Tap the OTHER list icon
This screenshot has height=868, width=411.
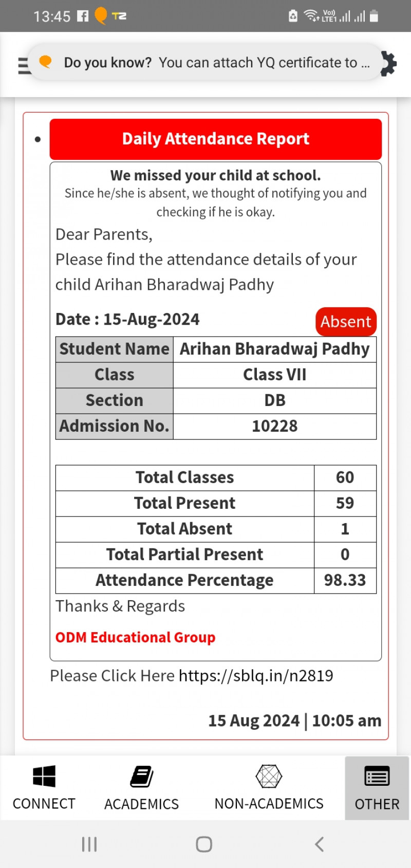point(377,776)
